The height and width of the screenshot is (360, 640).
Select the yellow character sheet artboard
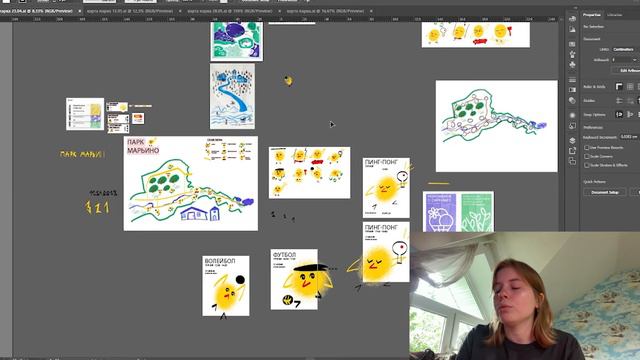(x=309, y=173)
